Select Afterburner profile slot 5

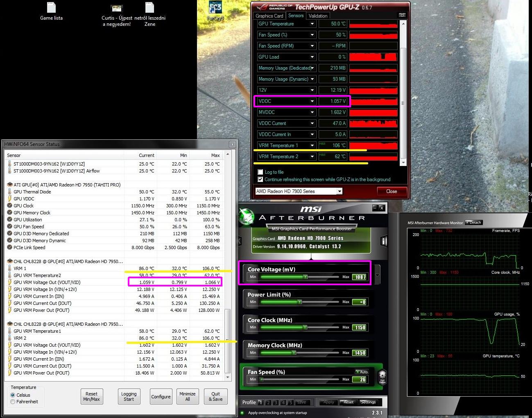(290, 402)
